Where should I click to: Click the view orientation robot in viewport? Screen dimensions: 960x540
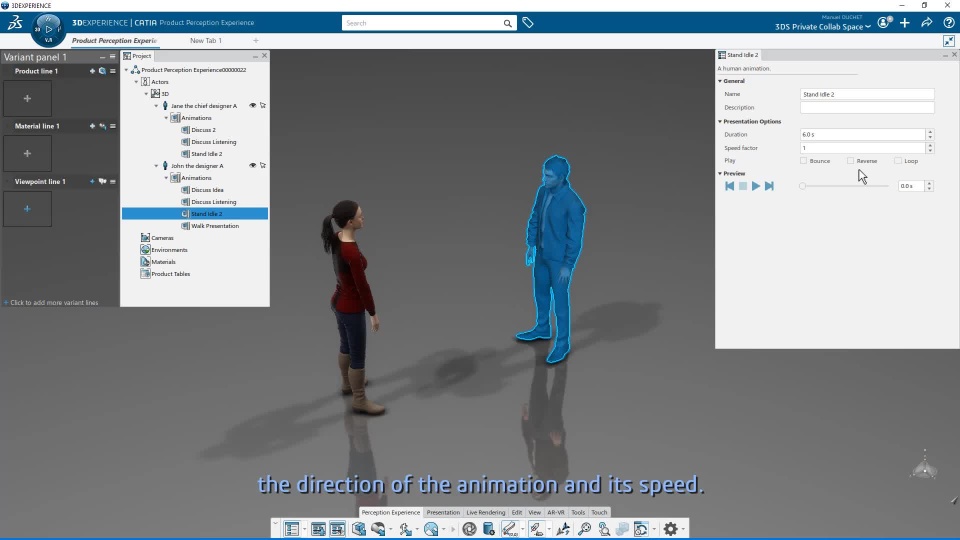click(x=924, y=465)
